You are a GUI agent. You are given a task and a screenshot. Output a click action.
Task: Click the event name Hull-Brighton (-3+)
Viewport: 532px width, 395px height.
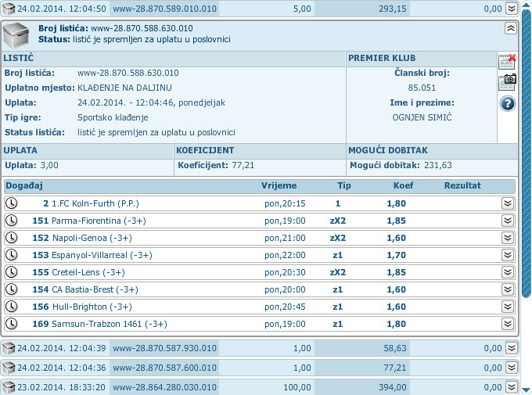tap(92, 307)
